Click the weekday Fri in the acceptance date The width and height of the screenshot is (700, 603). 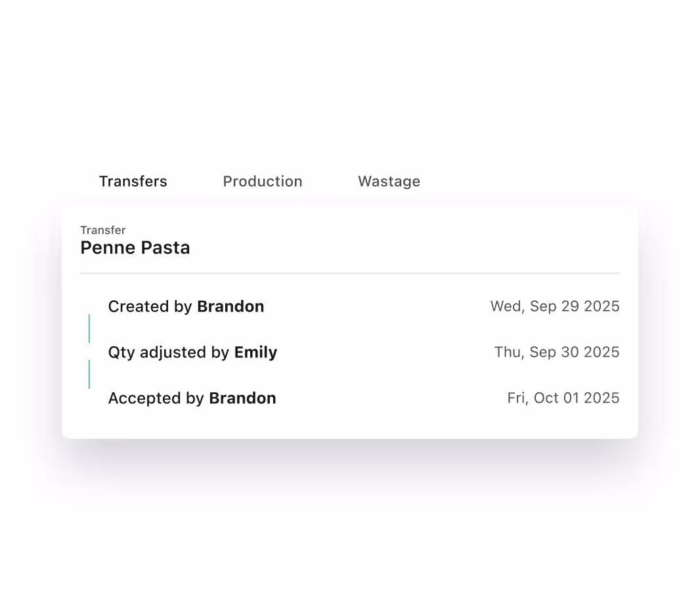[x=516, y=399]
